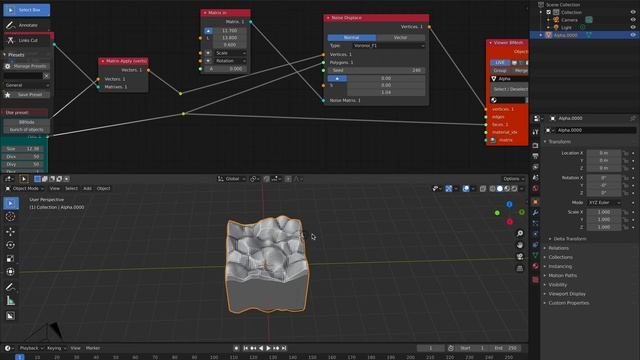This screenshot has width=640, height=360.
Task: Click the Pan hand viewport gizmo
Action: [520, 245]
